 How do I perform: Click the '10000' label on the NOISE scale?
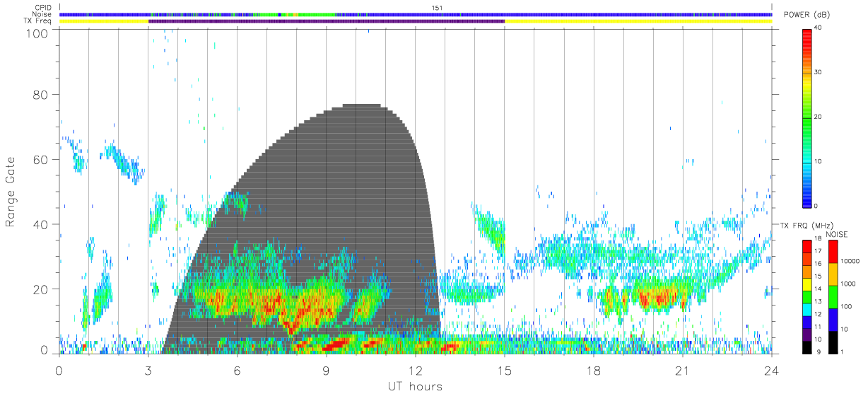coord(850,262)
